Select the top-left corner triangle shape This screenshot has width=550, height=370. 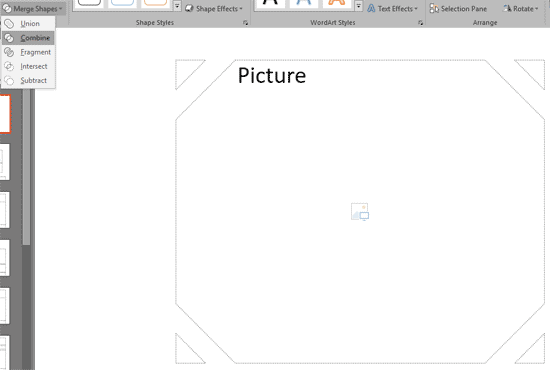tap(186, 70)
